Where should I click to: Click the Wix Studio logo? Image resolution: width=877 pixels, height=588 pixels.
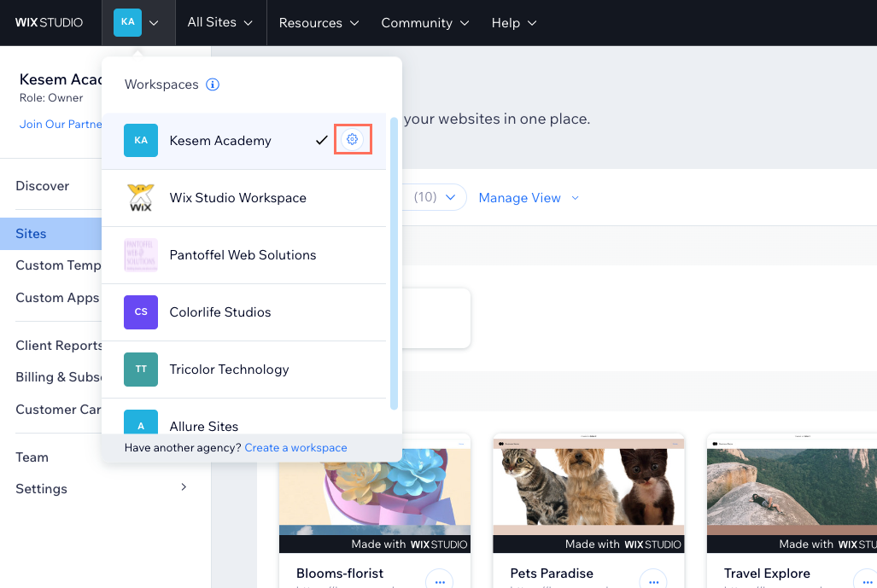coord(50,22)
